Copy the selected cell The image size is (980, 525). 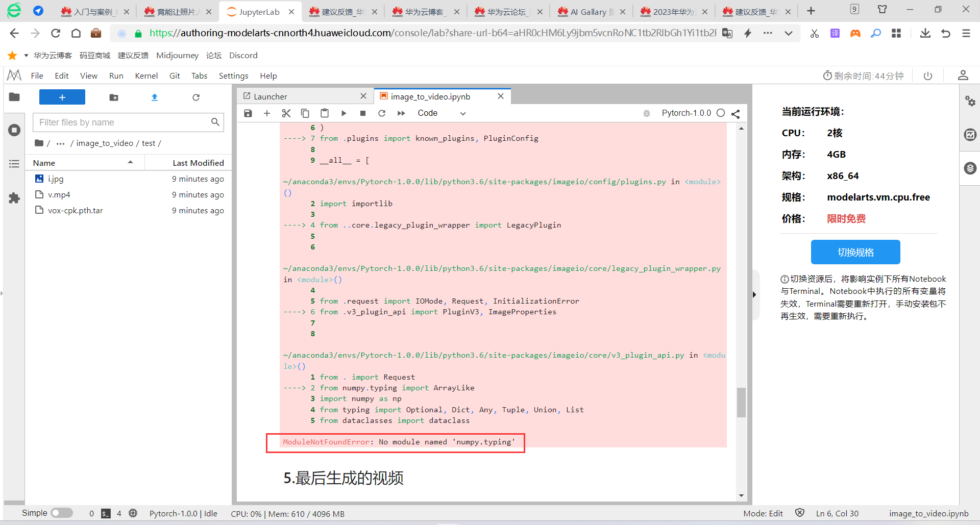coord(305,113)
